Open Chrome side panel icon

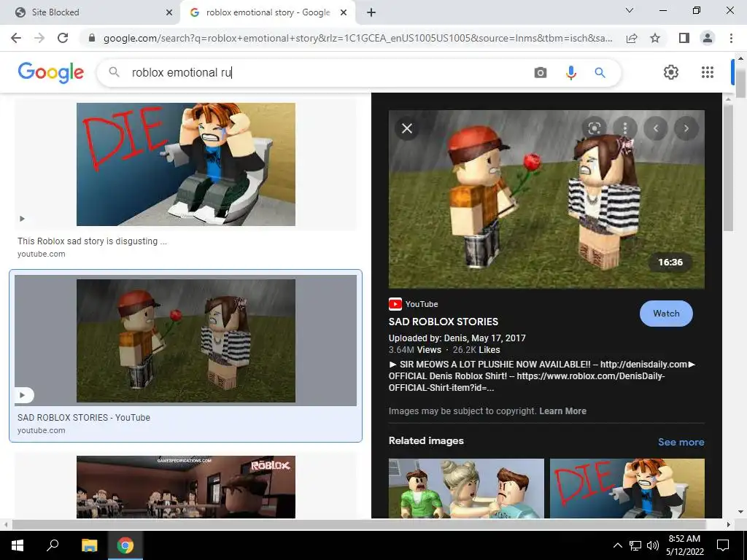[684, 38]
